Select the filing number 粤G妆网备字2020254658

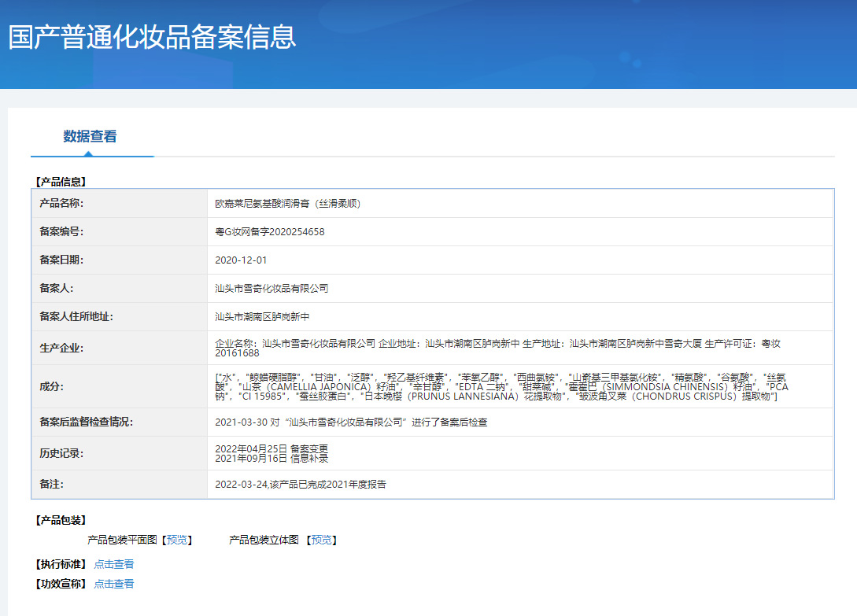click(269, 232)
